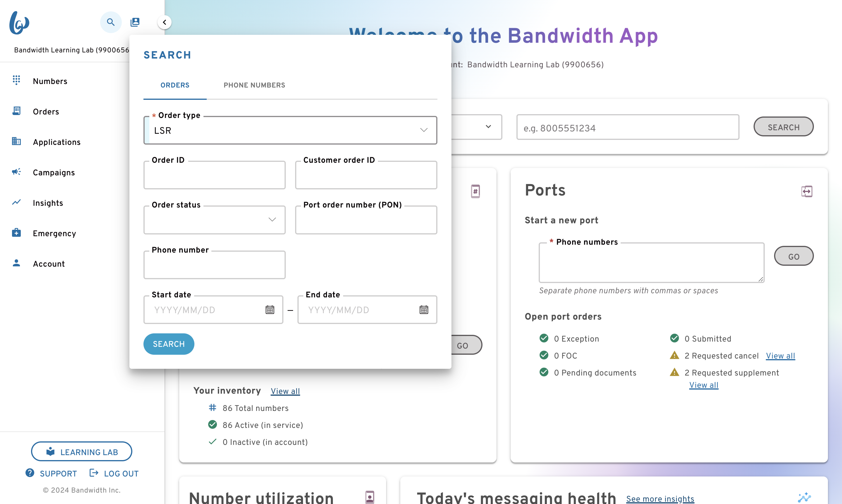Open the dropdown beside the phone search field
The width and height of the screenshot is (842, 504).
click(488, 127)
